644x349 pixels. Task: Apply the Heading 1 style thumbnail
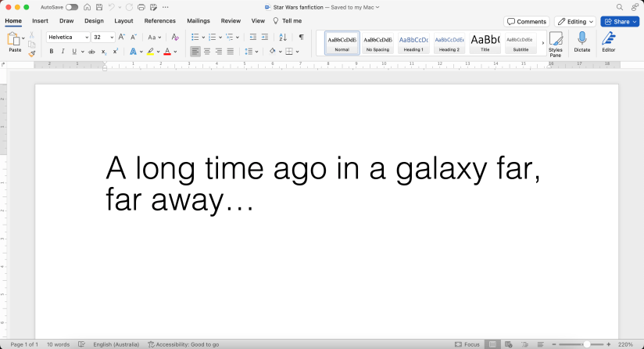[413, 42]
